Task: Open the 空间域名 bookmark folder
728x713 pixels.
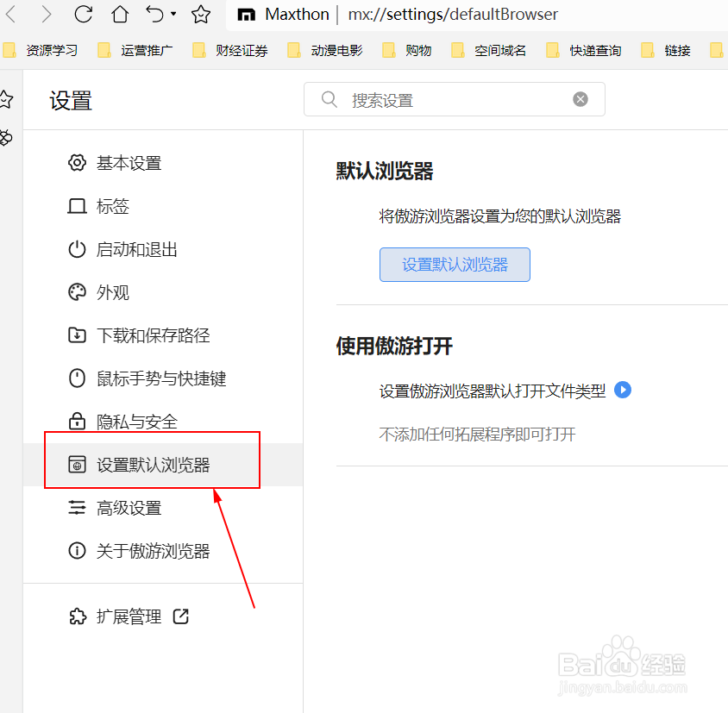Action: pos(488,50)
